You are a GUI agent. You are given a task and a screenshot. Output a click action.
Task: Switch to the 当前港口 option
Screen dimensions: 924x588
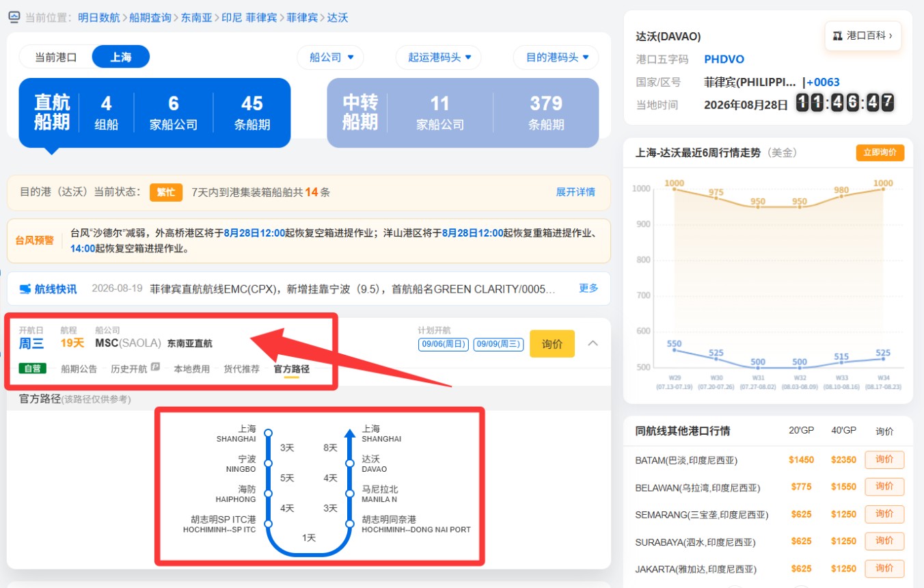coord(56,57)
